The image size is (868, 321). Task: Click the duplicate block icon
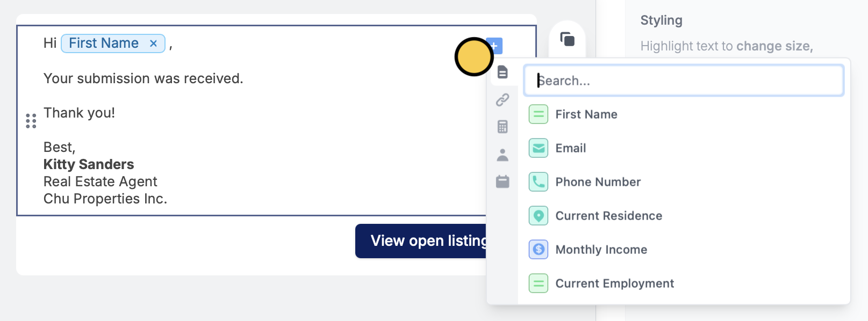[568, 39]
